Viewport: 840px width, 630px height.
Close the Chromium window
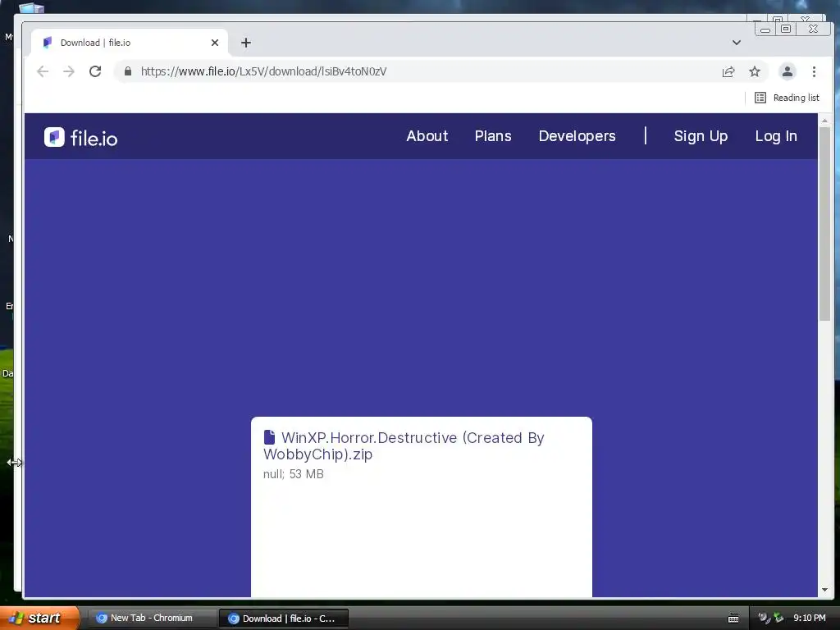(813, 29)
